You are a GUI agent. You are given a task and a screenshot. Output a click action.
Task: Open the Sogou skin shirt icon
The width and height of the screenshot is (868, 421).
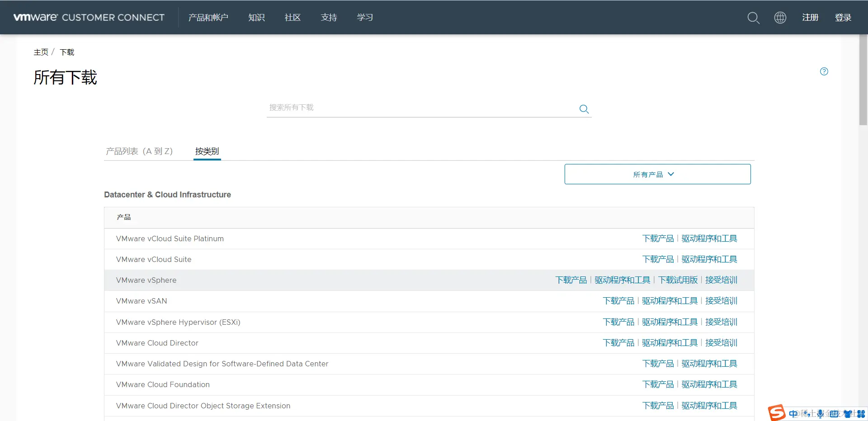pyautogui.click(x=848, y=414)
